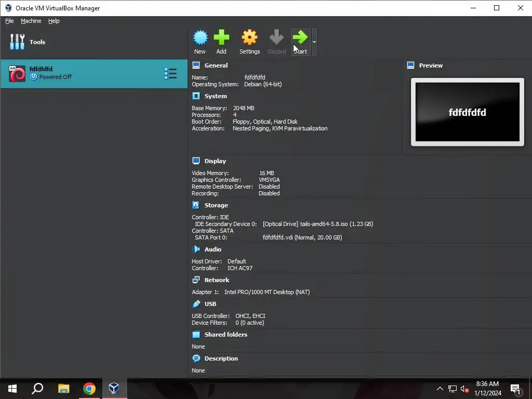
Task: Open the Machine menu
Action: [31, 21]
